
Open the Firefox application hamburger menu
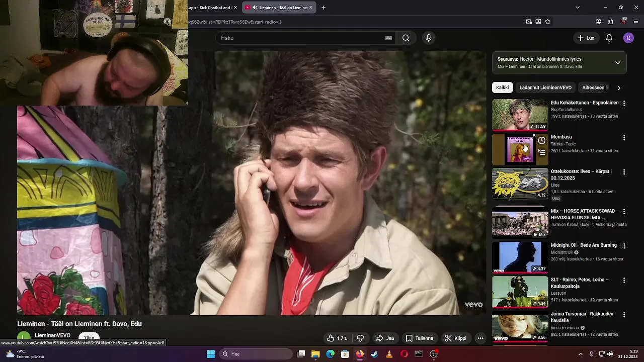(636, 22)
